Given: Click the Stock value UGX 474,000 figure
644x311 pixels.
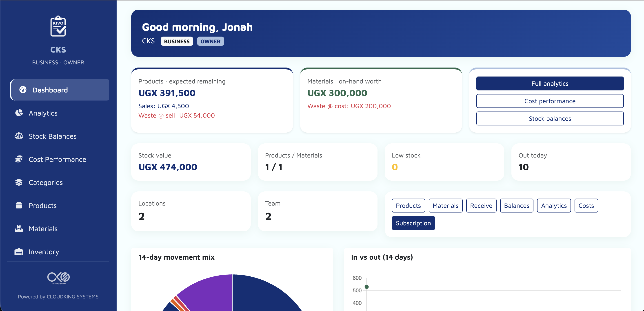Looking at the screenshot, I should coord(168,167).
